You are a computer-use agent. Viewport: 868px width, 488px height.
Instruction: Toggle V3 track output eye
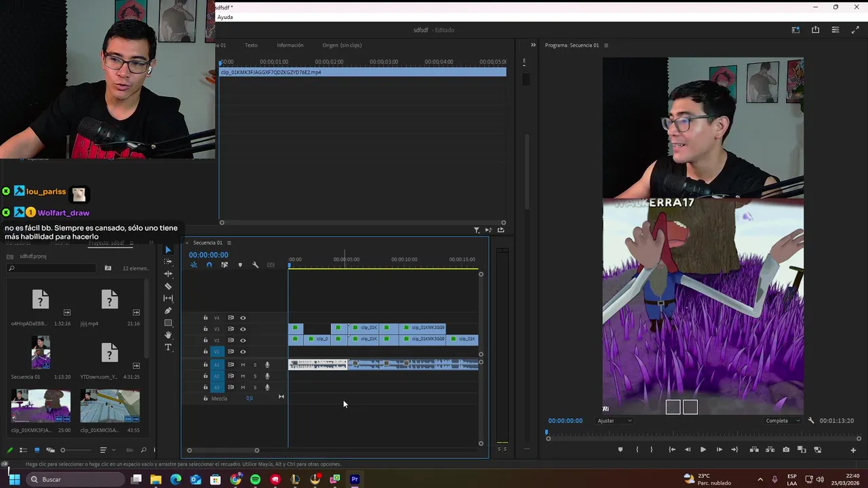[x=243, y=329]
